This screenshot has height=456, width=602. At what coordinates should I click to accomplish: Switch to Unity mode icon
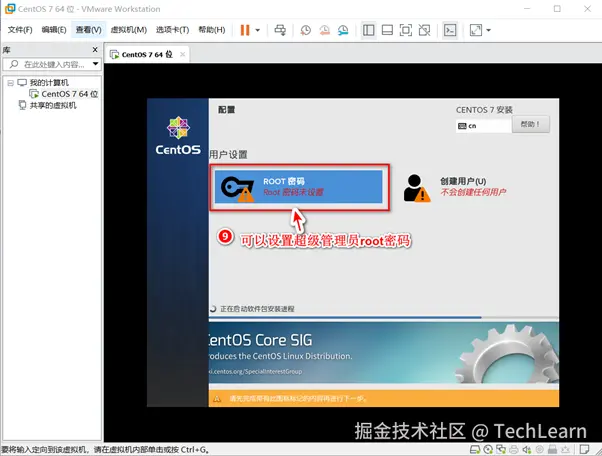[x=424, y=30]
